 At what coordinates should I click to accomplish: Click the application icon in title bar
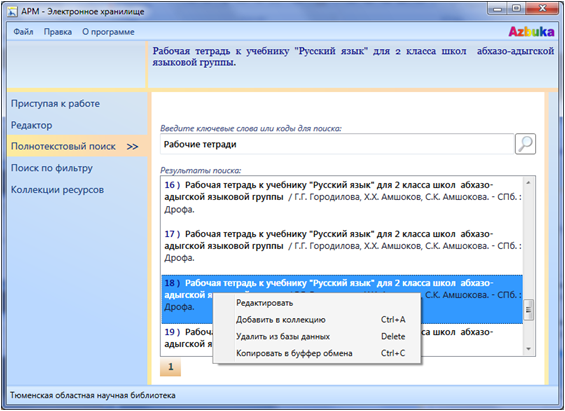coord(12,12)
